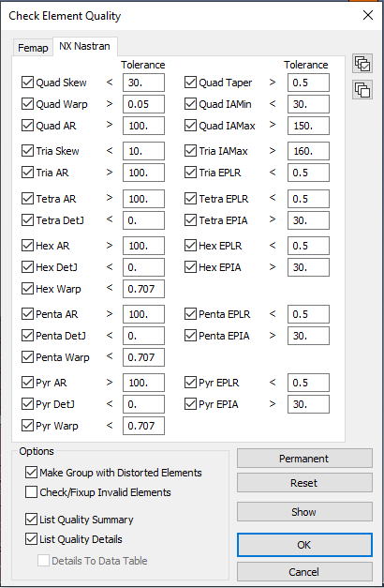Click the Pyr AR tolerance field

(x=143, y=383)
